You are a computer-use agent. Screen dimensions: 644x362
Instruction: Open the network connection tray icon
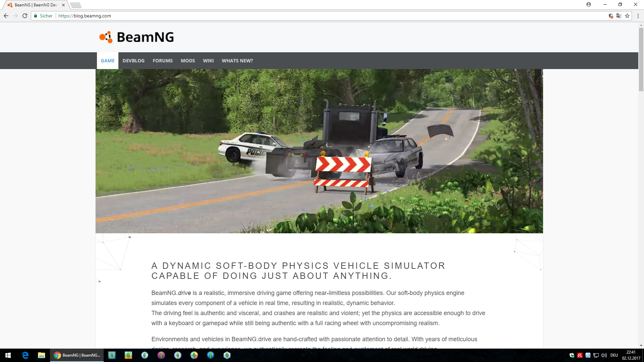click(596, 355)
